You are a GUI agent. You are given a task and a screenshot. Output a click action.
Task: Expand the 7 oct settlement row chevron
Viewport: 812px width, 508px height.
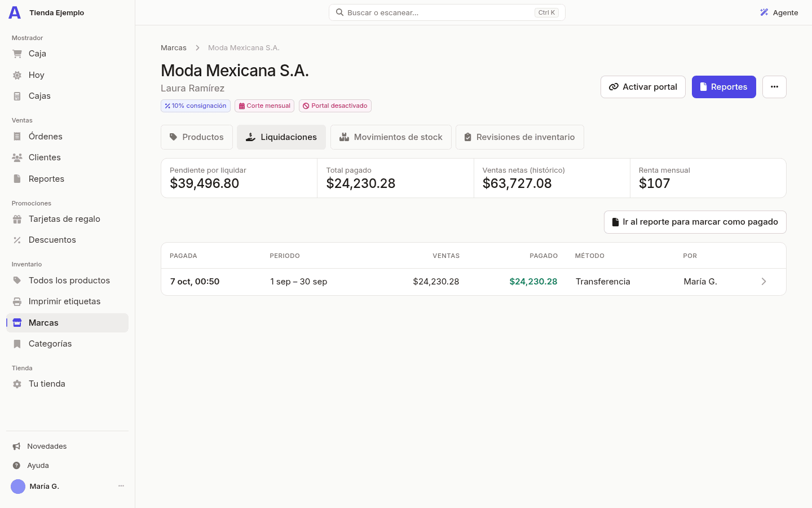(x=764, y=282)
